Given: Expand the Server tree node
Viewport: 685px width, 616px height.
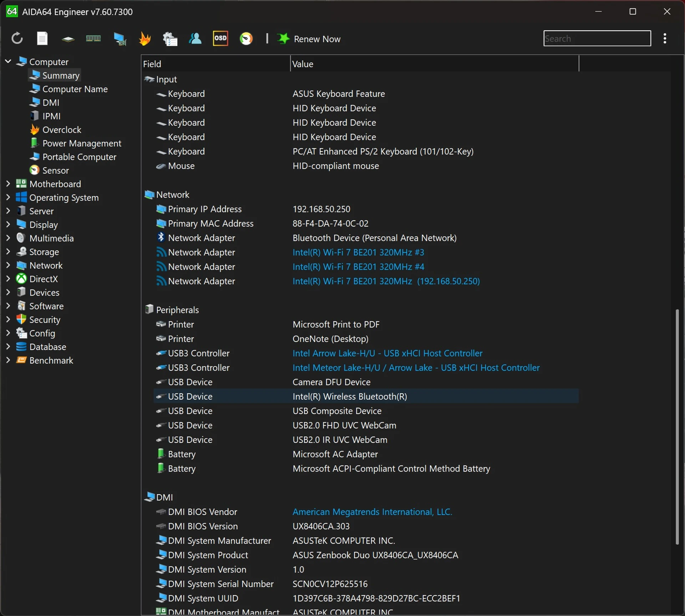Looking at the screenshot, I should pyautogui.click(x=8, y=211).
